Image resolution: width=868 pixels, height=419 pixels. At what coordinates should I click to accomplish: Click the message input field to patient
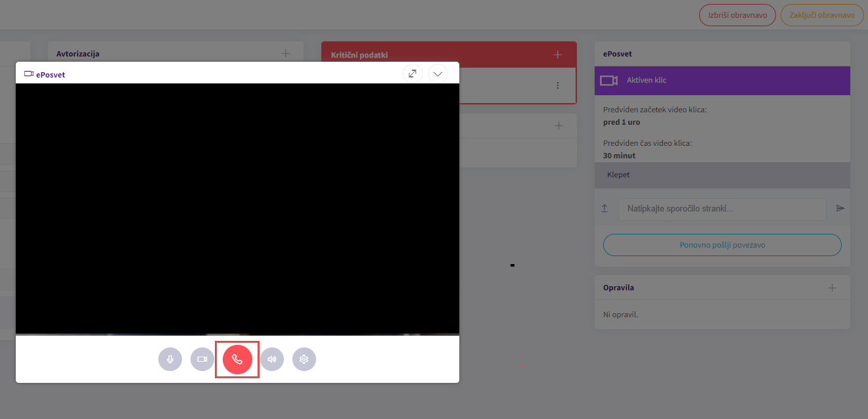[721, 209]
